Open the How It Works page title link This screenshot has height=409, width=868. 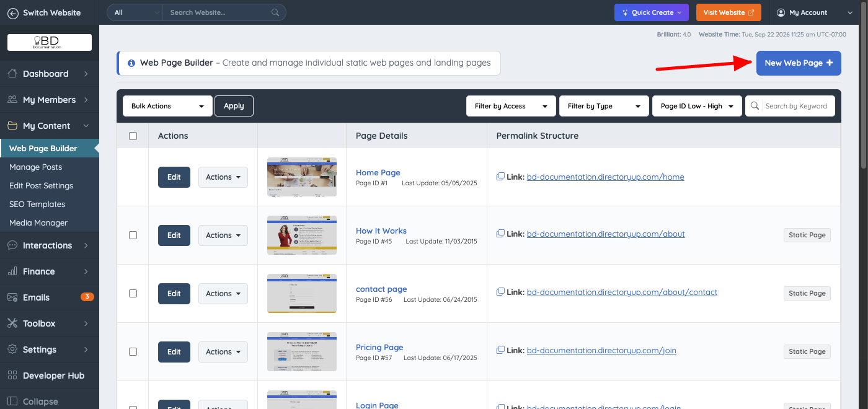pos(381,231)
